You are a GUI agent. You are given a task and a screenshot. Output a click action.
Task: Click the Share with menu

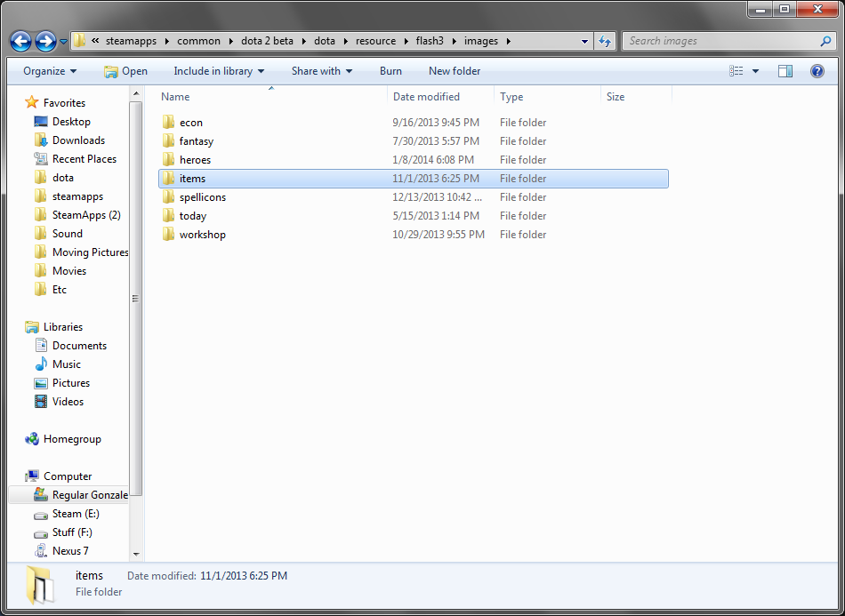coord(321,71)
